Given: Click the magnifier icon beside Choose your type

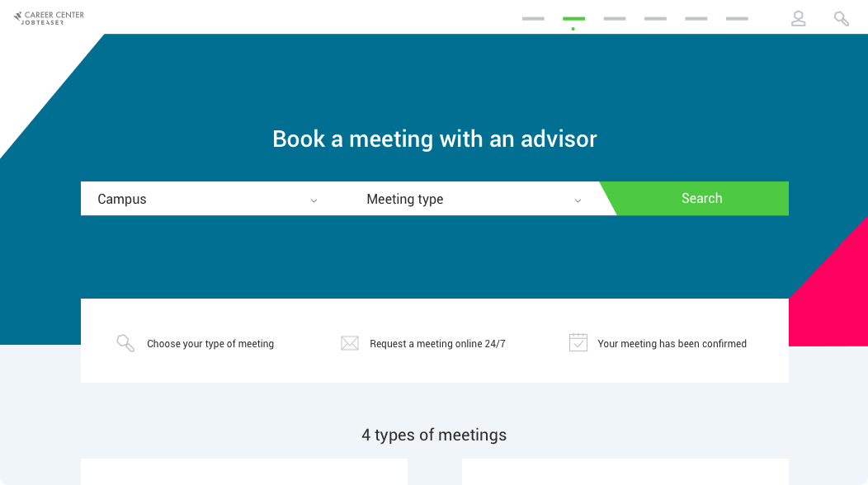Looking at the screenshot, I should point(125,343).
